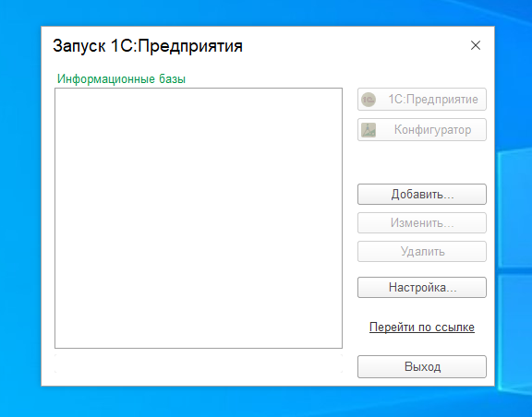Select the Информационные базы green label
The image size is (532, 417).
[x=122, y=79]
